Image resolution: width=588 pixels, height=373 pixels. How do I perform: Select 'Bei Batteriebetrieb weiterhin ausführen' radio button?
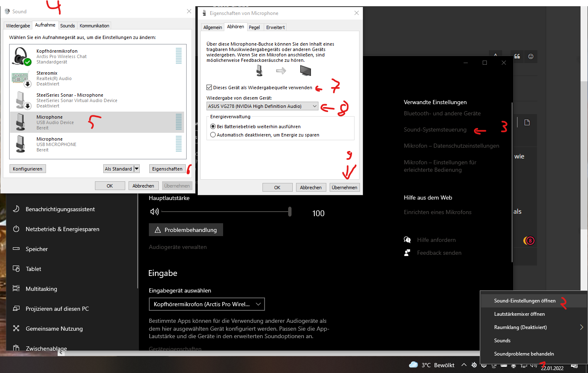point(213,127)
